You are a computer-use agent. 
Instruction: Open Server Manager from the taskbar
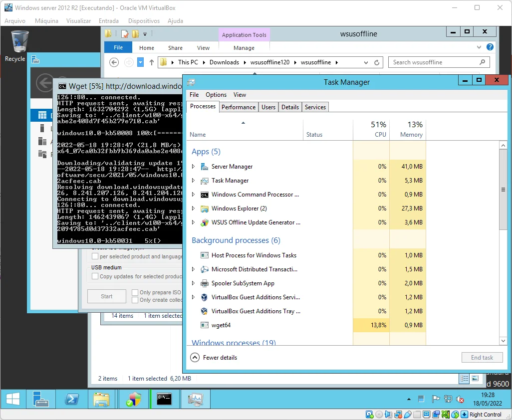(x=40, y=399)
